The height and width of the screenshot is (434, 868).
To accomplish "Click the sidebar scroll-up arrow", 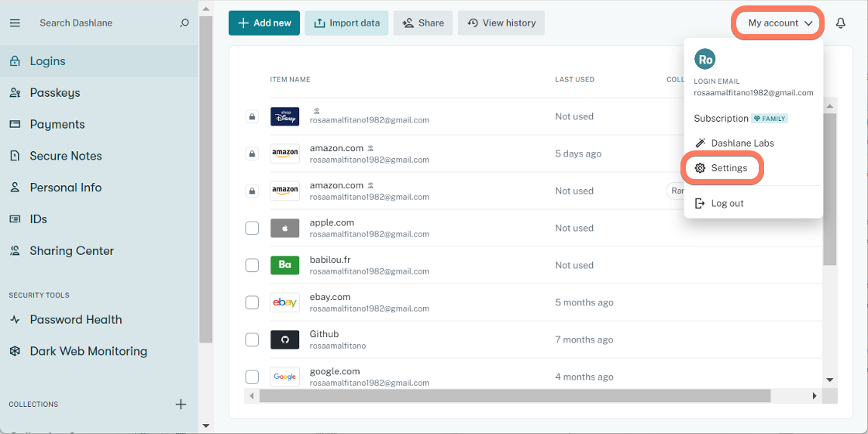I will coord(205,9).
